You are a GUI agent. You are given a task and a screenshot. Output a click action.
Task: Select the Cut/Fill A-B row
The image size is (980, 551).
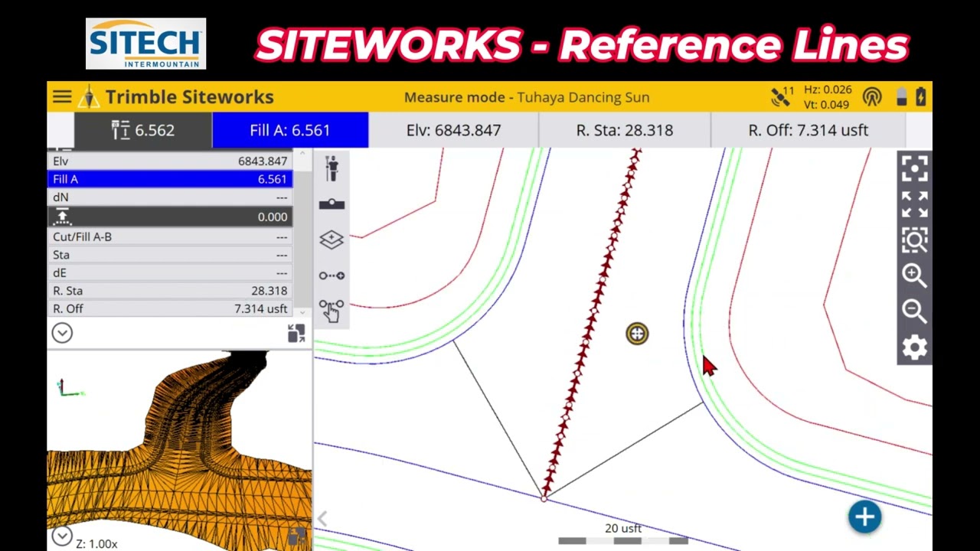coord(170,236)
